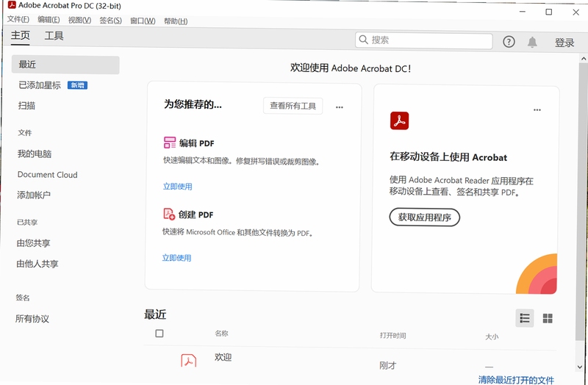Select 最近 in the sidebar
Screen dimensions: 588x385
tap(65, 65)
